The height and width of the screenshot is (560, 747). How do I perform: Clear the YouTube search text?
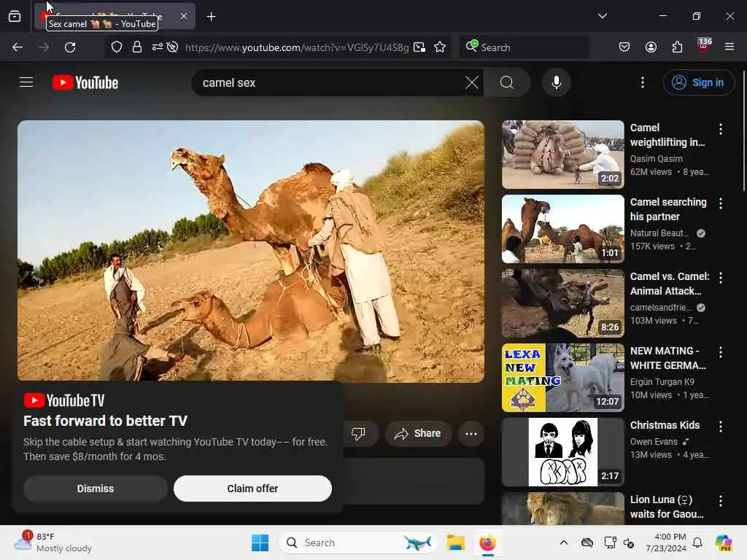click(x=472, y=82)
